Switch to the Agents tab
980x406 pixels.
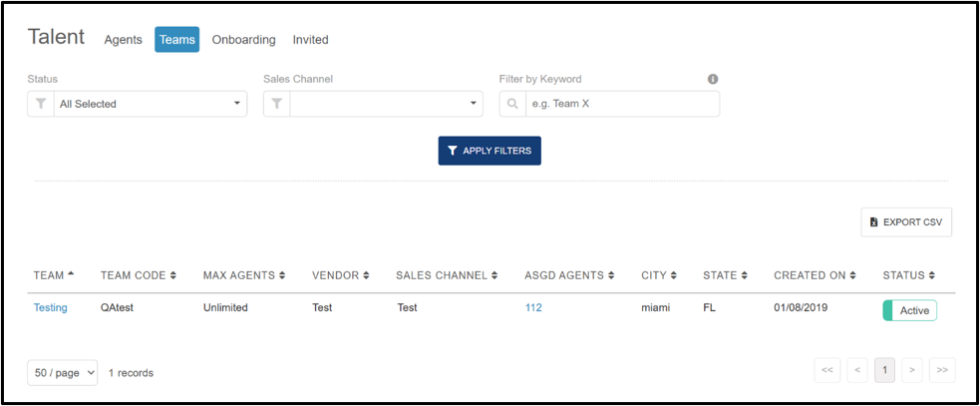tap(124, 40)
